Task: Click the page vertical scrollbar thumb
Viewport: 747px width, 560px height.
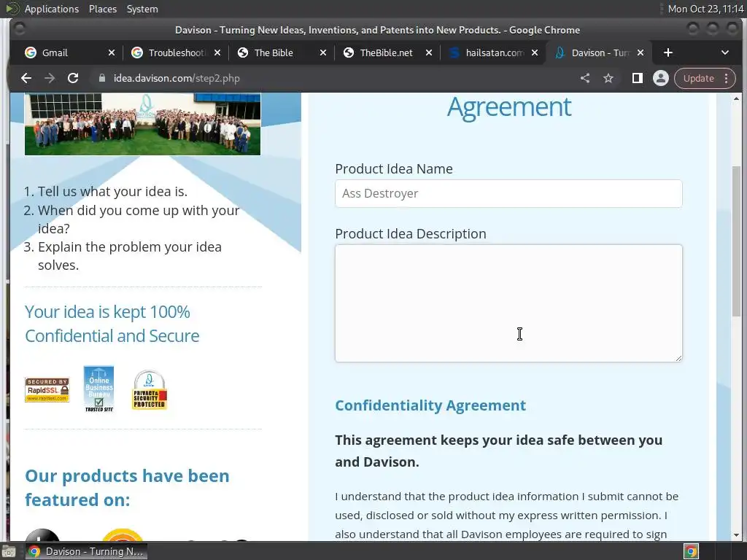Action: (x=737, y=241)
